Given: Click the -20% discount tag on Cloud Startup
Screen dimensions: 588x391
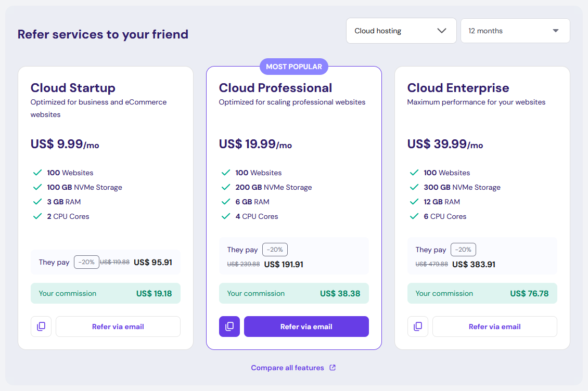Looking at the screenshot, I should tap(86, 262).
